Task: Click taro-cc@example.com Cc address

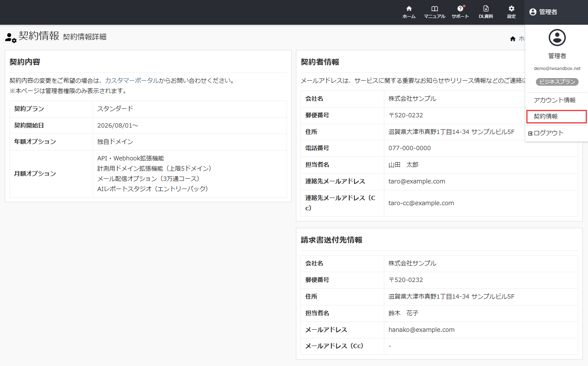Action: (421, 203)
